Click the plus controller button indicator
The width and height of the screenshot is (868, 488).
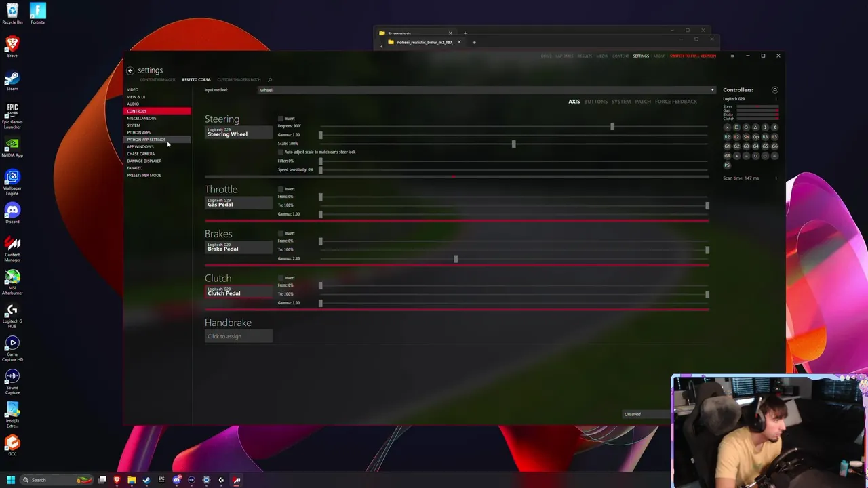[x=736, y=156]
